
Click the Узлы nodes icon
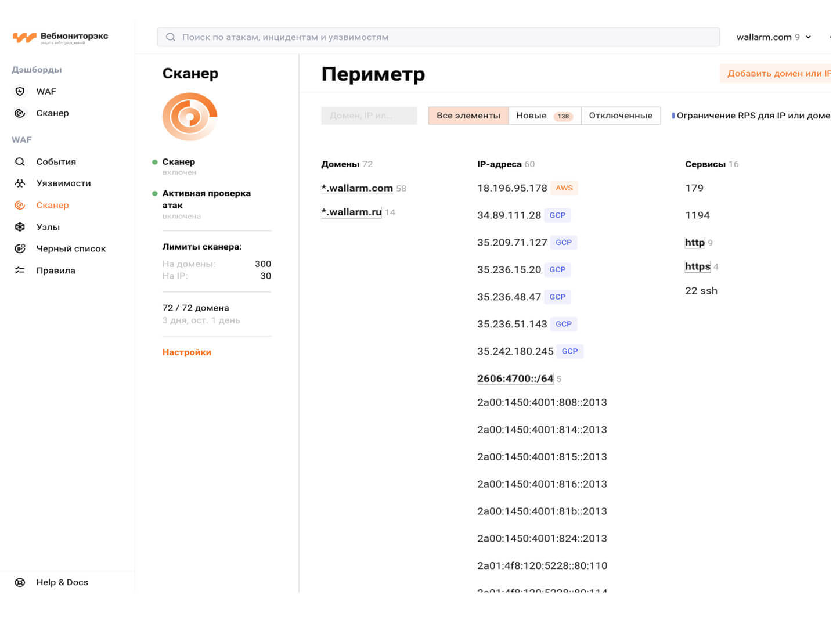click(x=20, y=227)
